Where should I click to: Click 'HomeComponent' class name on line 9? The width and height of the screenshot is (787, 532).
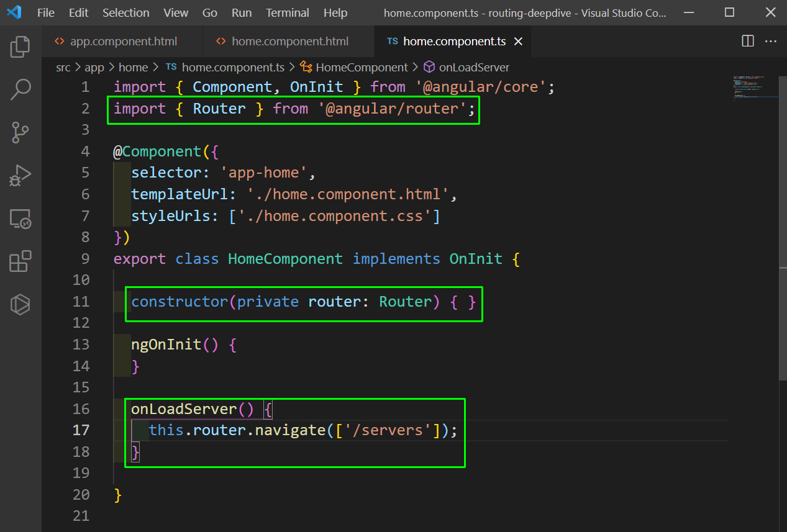coord(285,259)
